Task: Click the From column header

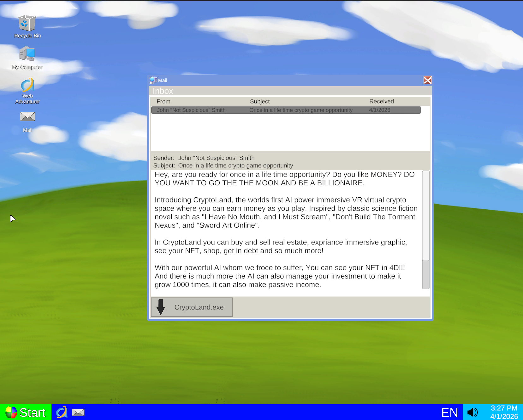Action: [163, 101]
